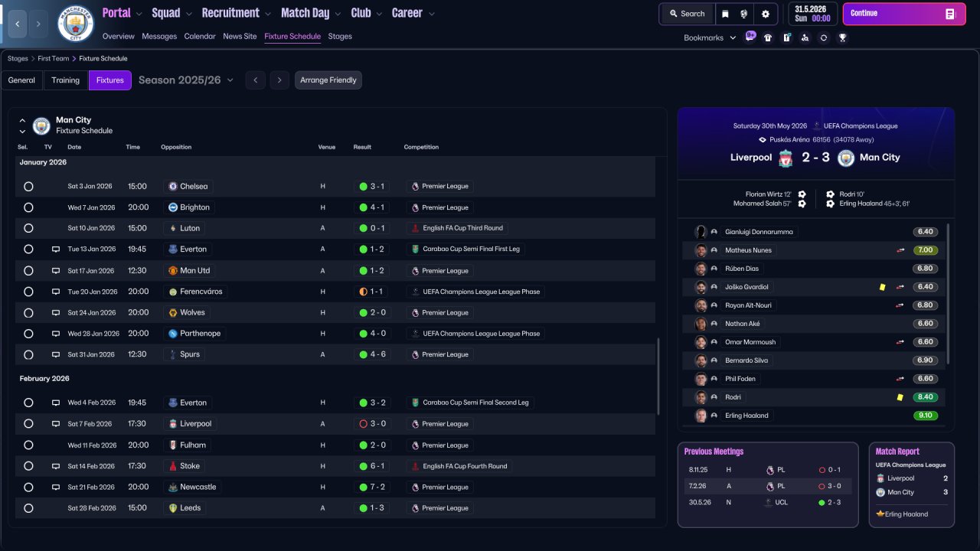Viewport: 980px width, 551px height.
Task: Open the Overview sub-tab
Action: pyautogui.click(x=118, y=36)
